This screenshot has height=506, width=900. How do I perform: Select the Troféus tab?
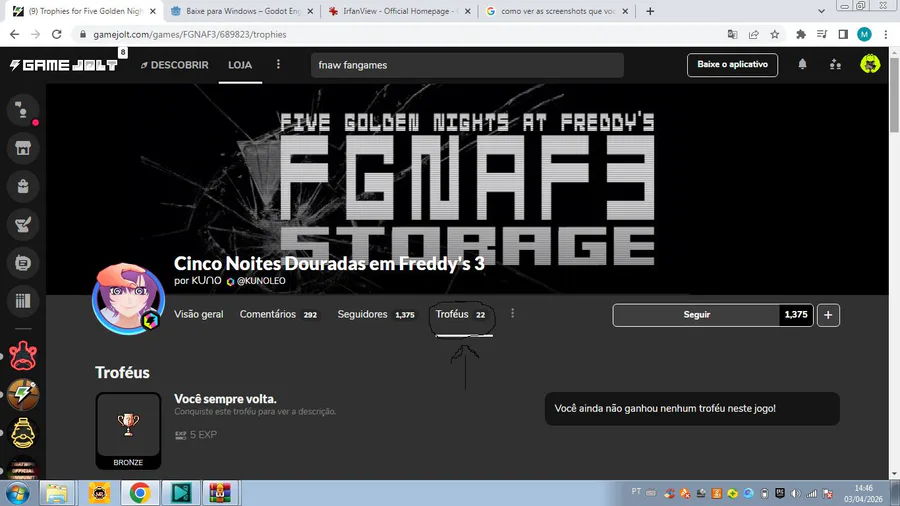pos(460,314)
